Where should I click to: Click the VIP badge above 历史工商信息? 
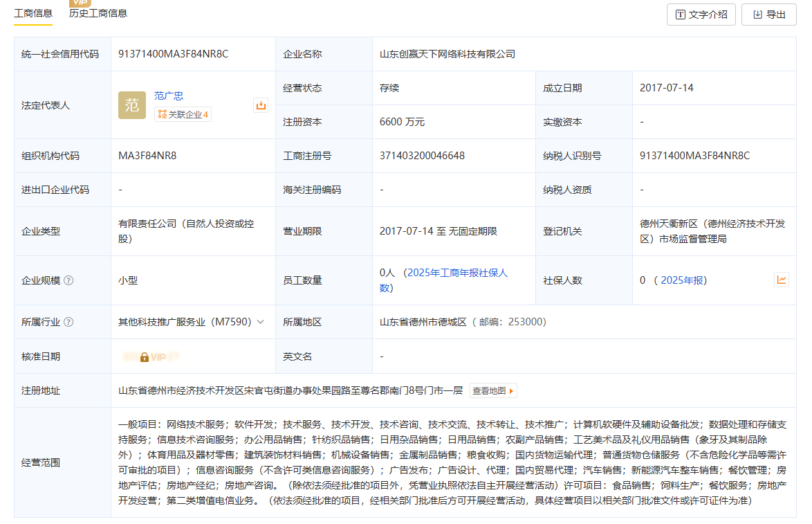[x=80, y=3]
